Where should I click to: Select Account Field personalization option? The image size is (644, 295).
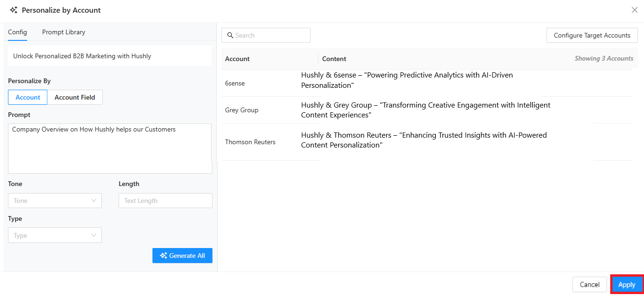[x=75, y=97]
